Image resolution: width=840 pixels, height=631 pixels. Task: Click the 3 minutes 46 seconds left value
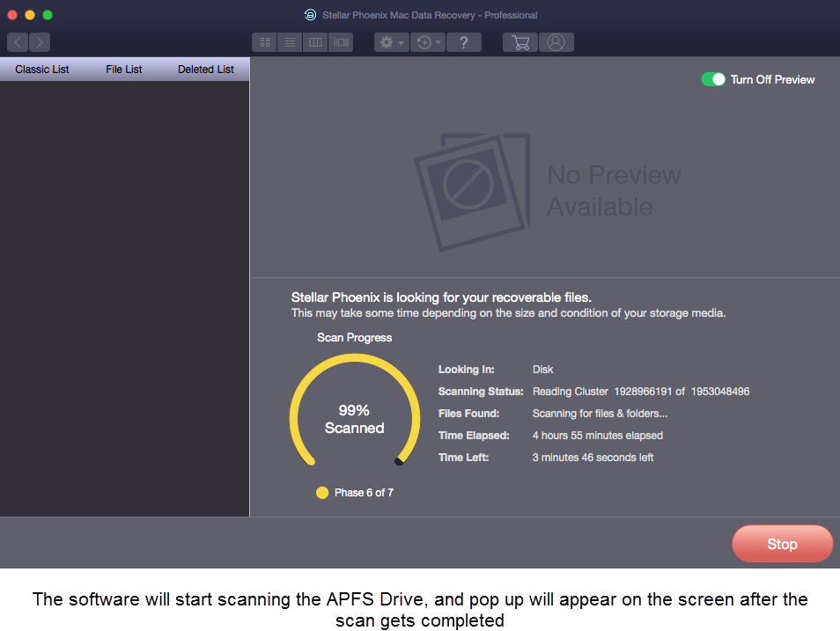(x=593, y=458)
